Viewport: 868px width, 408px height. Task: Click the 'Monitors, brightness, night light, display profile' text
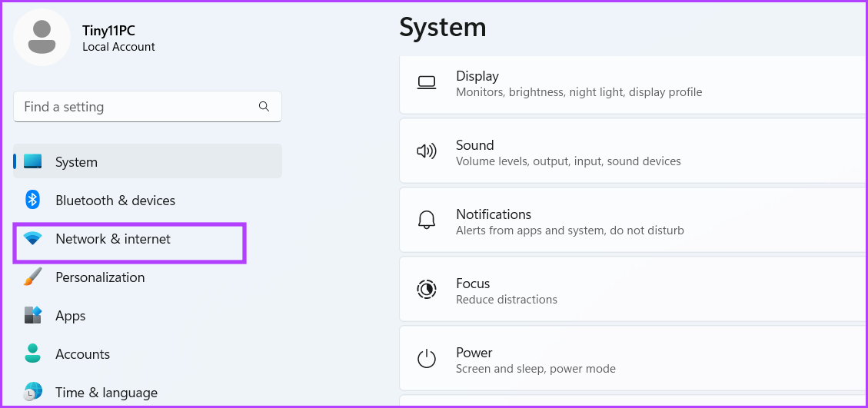[578, 92]
